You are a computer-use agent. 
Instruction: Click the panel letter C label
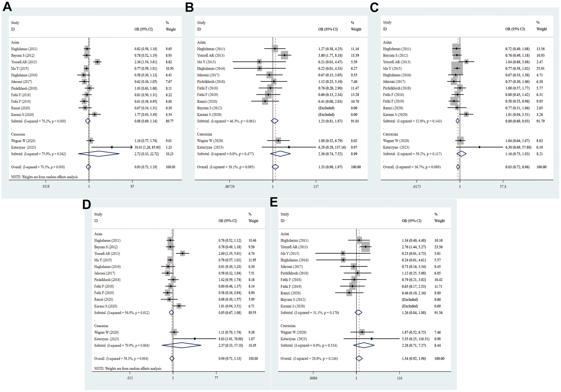(x=374, y=7)
